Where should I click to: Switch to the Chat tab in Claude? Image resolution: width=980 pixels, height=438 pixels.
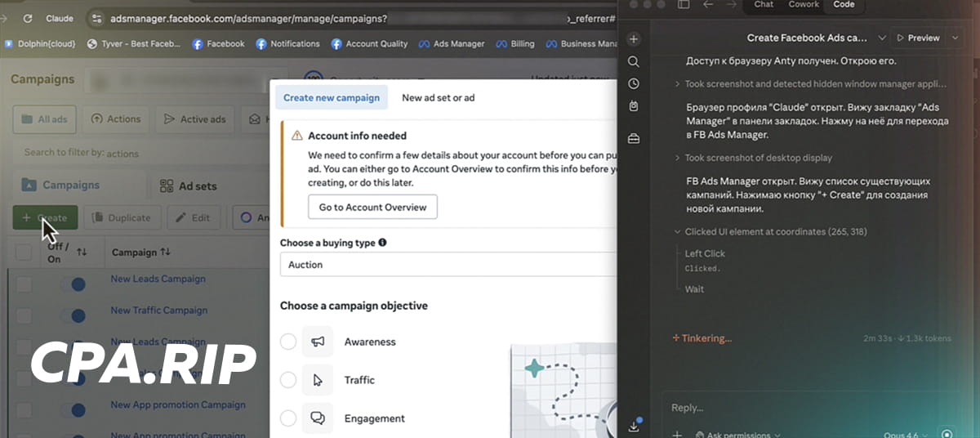(x=764, y=5)
